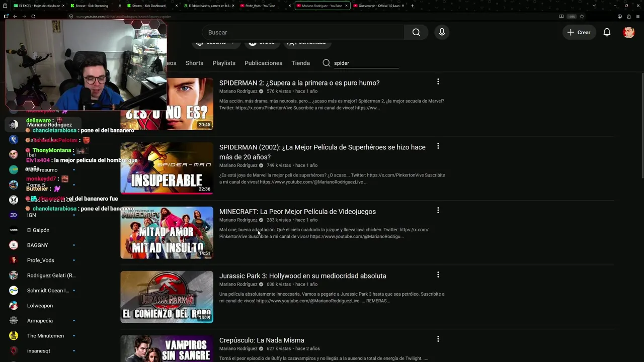Switch to the Stream - Kick Dashboard tab
The image size is (644, 362).
click(152, 6)
